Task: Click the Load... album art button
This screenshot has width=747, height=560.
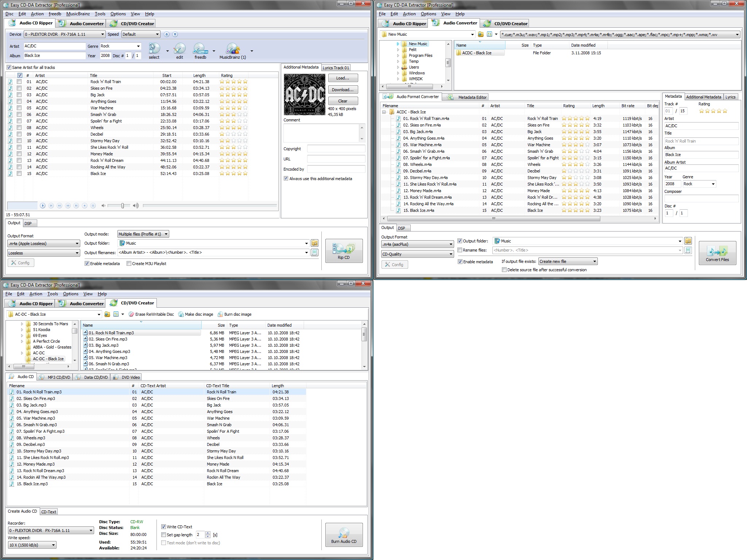Action: click(343, 78)
